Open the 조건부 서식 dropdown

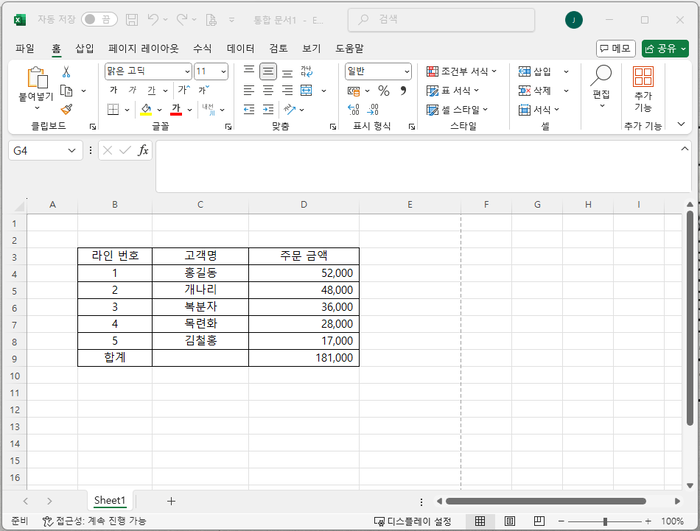462,71
